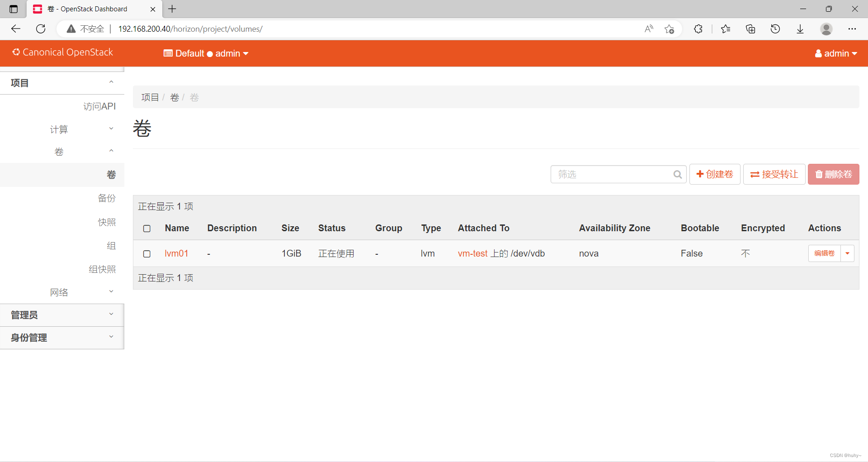The image size is (868, 462).
Task: Add page to favorites star icon
Action: (x=670, y=29)
